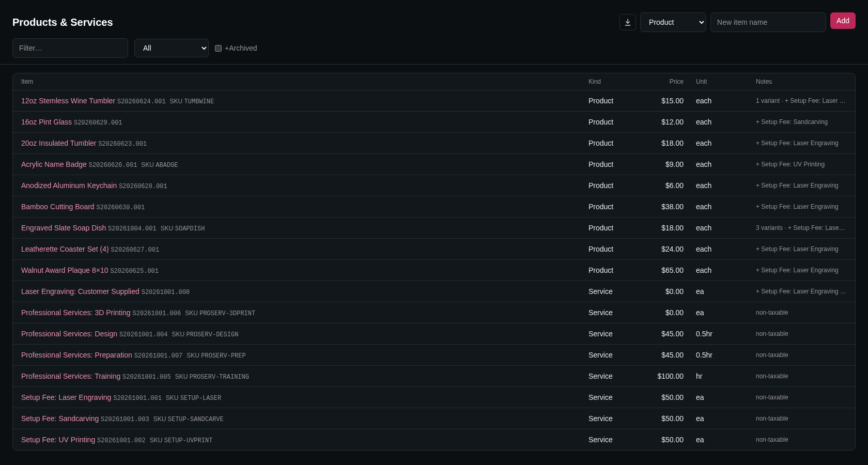Image resolution: width=868 pixels, height=465 pixels.
Task: Open Professional Services: Design item
Action: (69, 334)
